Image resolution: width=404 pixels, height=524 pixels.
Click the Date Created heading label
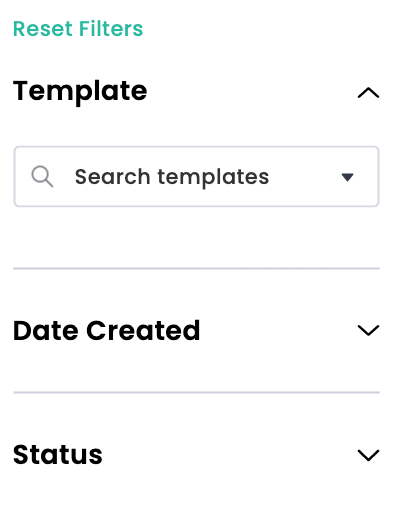(x=106, y=331)
